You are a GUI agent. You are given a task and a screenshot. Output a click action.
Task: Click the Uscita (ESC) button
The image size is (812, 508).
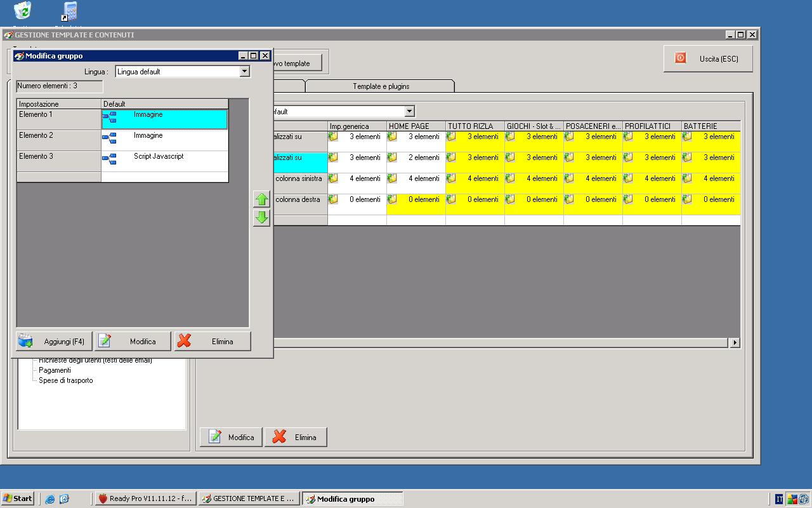[709, 58]
